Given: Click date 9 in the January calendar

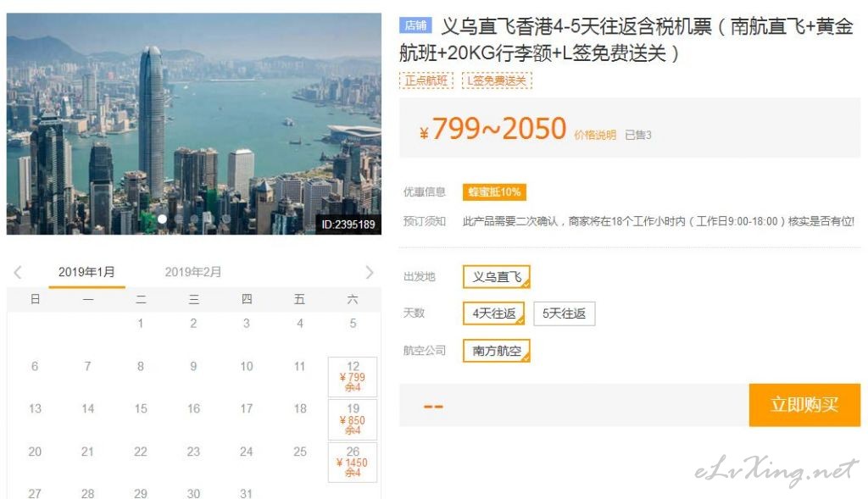Looking at the screenshot, I should [x=194, y=366].
